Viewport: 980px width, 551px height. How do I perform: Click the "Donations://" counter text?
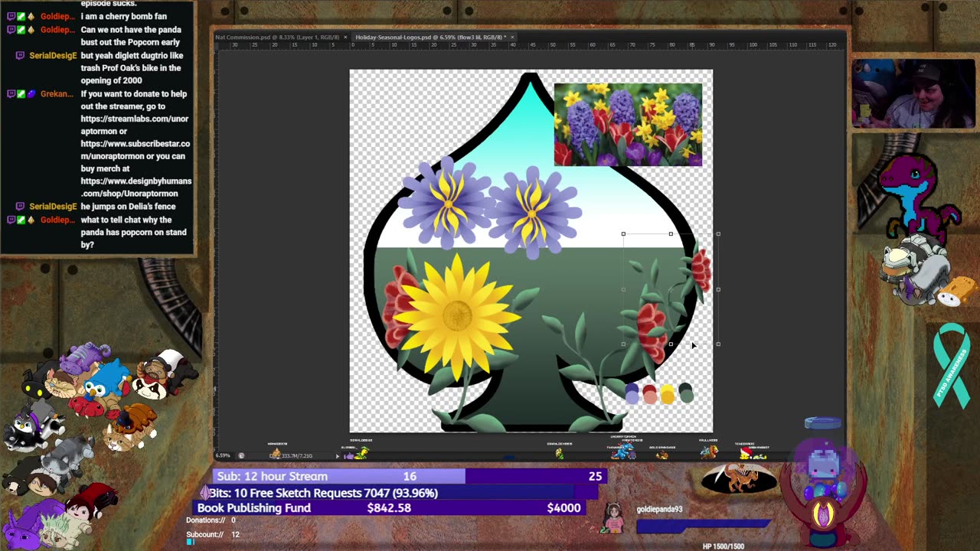[x=211, y=520]
